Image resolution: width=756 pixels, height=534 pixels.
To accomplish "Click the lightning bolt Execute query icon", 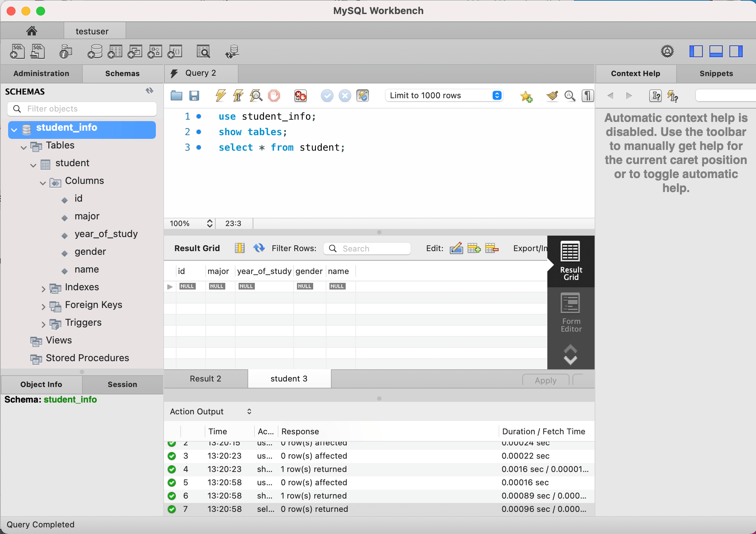I will pyautogui.click(x=220, y=96).
